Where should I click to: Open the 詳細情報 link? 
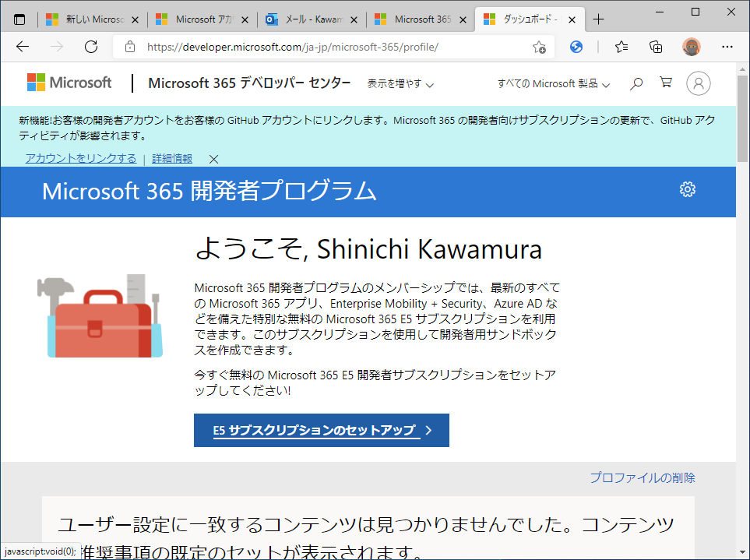(x=172, y=158)
